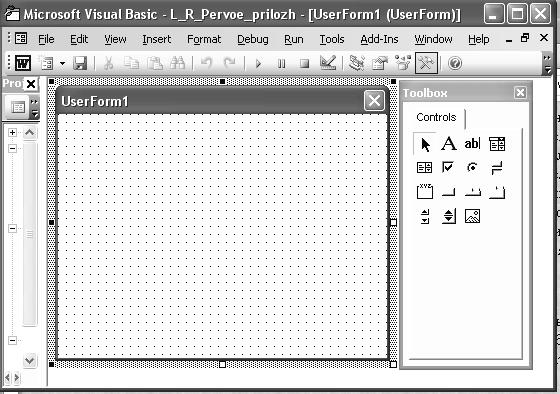Click the Project panel scroll-up arrow

pos(30,133)
